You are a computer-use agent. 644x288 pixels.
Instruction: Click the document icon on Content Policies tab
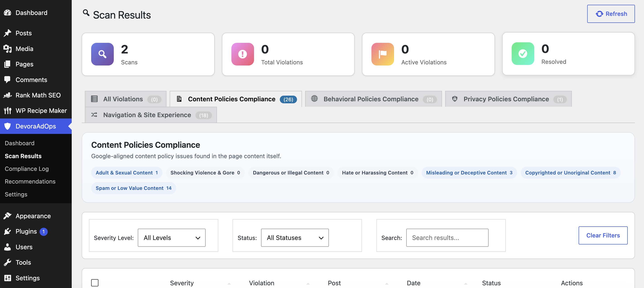(179, 99)
